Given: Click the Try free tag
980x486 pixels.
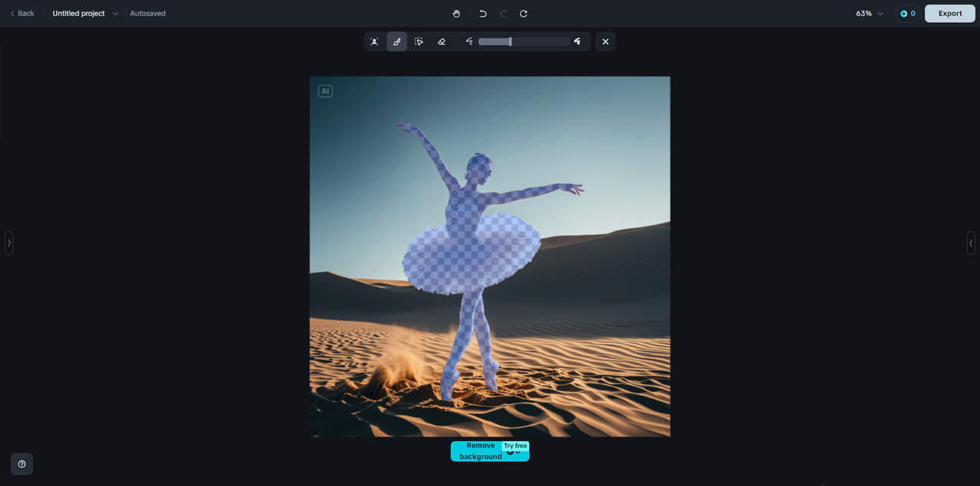Looking at the screenshot, I should (x=515, y=445).
